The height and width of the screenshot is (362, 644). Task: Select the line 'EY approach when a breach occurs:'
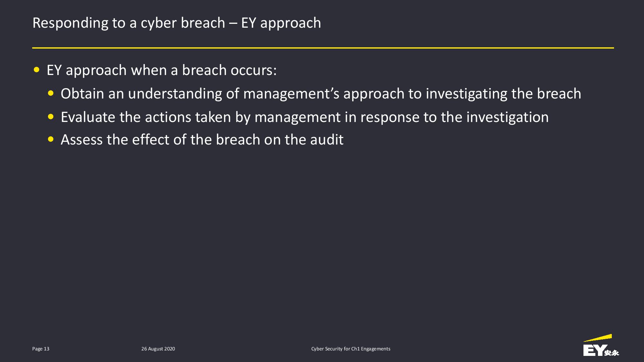tap(162, 70)
